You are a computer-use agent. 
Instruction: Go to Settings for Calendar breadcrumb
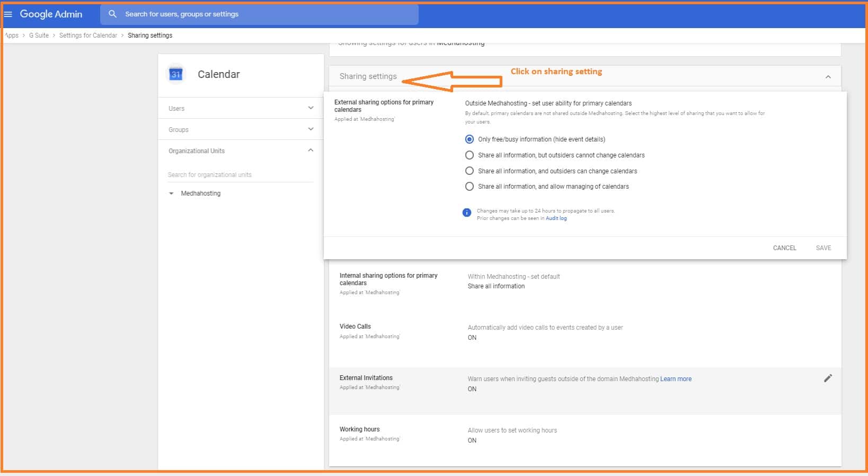point(88,36)
